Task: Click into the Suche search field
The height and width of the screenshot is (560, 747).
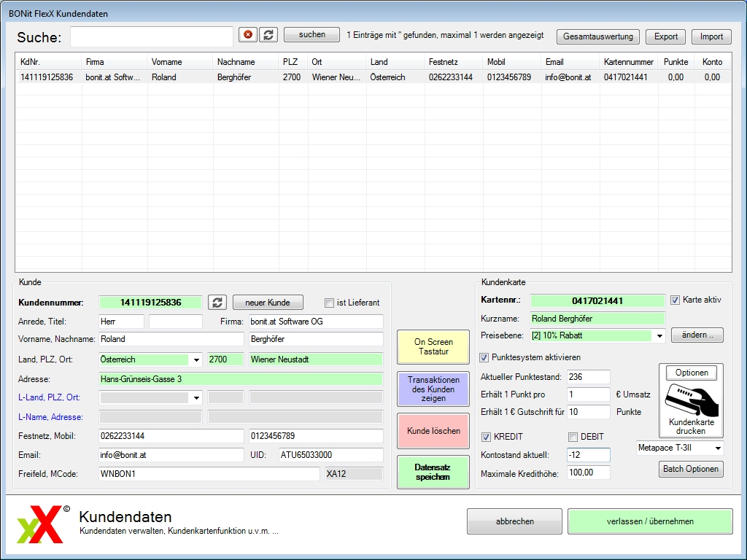Action: point(152,36)
